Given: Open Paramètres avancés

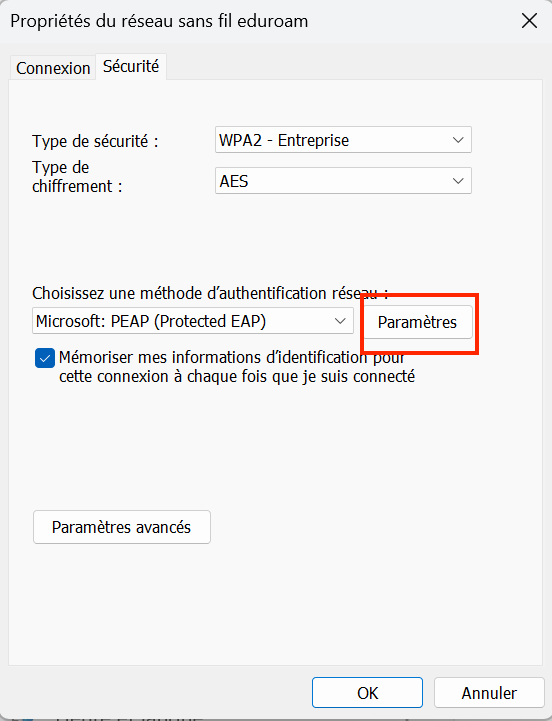Looking at the screenshot, I should coord(122,527).
